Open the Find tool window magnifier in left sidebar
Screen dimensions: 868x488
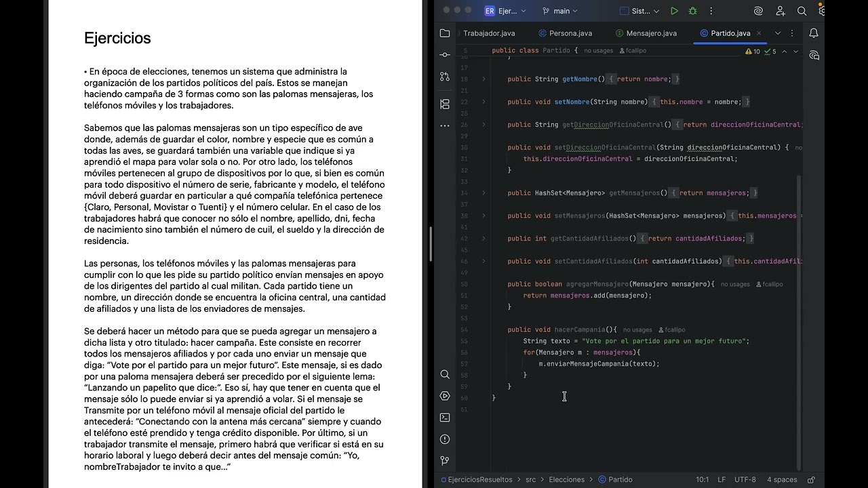pyautogui.click(x=445, y=374)
